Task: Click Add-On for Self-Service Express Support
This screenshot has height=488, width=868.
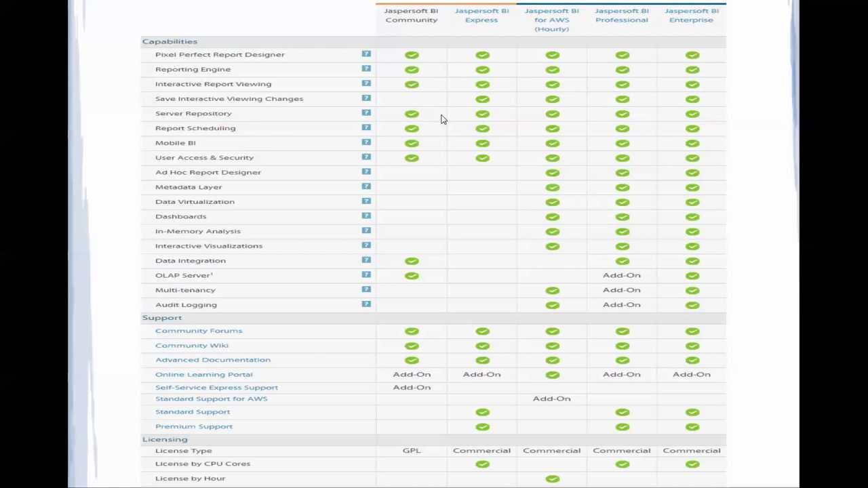Action: (412, 388)
